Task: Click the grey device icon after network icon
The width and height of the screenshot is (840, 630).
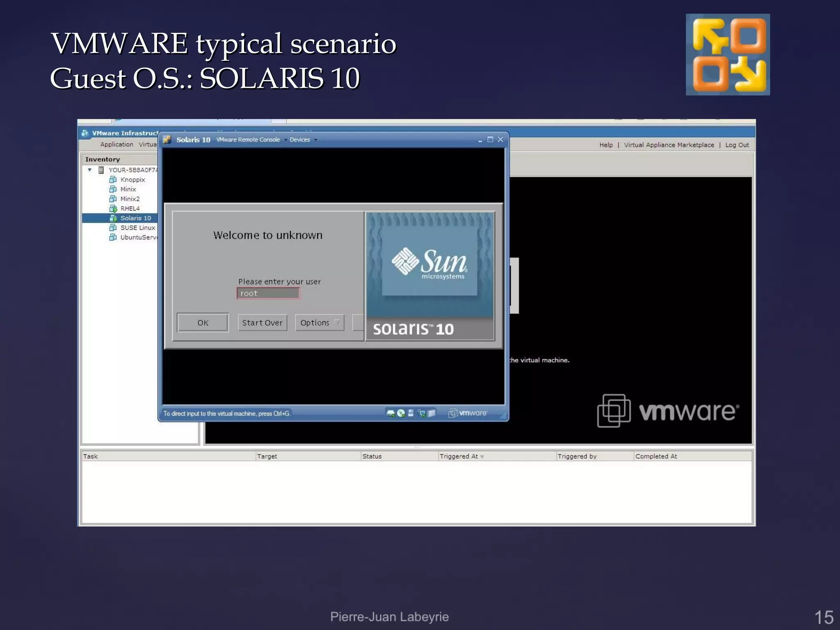Action: click(x=431, y=413)
